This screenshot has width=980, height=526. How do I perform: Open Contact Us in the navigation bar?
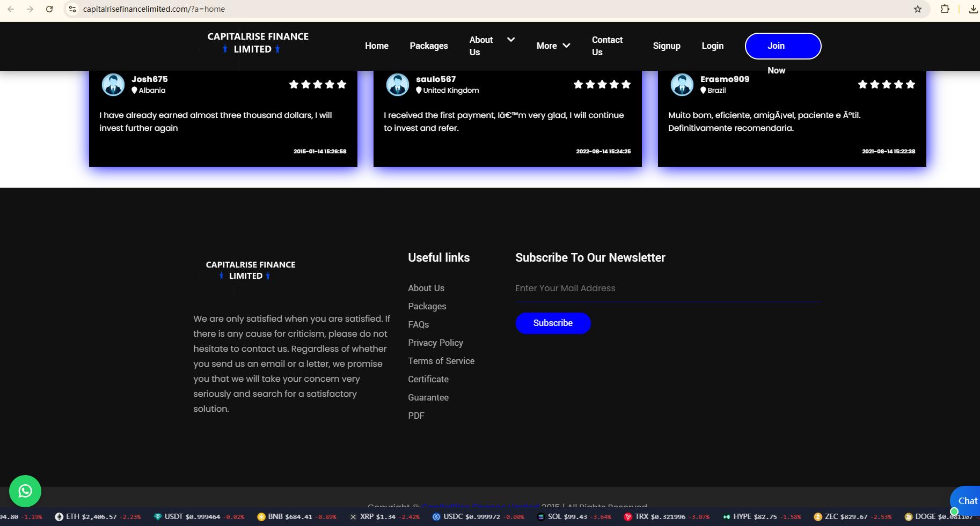608,46
